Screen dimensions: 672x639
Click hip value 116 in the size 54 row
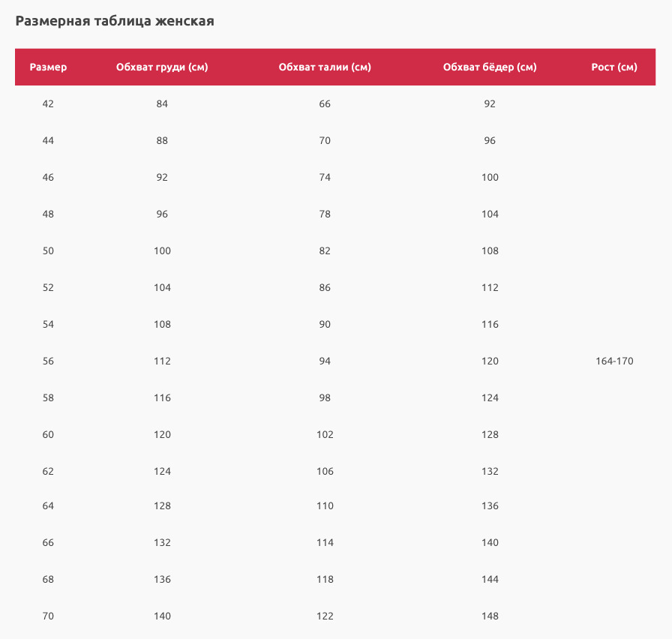490,325
